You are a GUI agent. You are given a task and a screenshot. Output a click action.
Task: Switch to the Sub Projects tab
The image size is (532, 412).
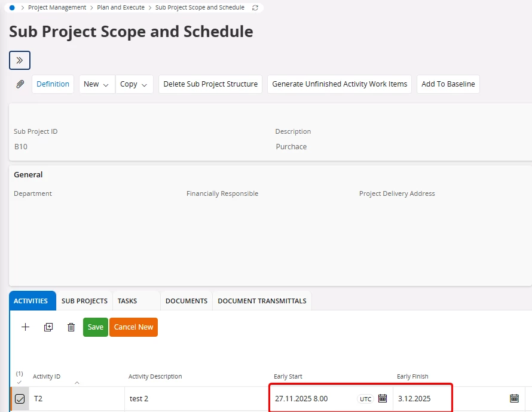click(84, 301)
